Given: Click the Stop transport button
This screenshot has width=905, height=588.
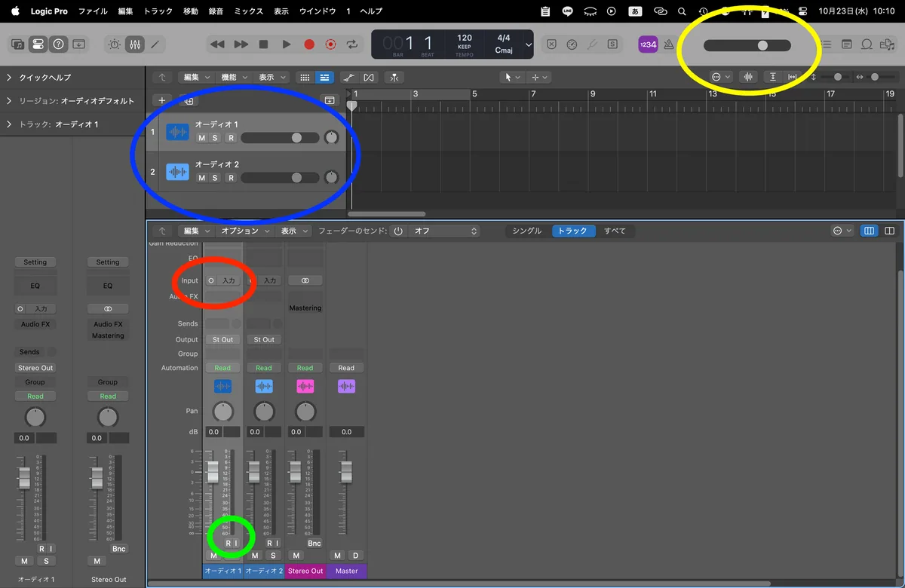Looking at the screenshot, I should [x=263, y=44].
